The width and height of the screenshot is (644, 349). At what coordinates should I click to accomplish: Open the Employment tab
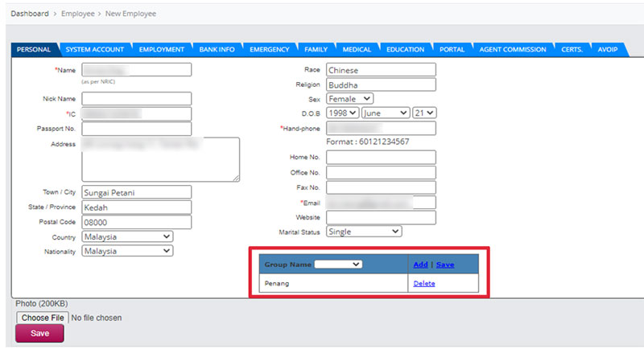coord(161,50)
